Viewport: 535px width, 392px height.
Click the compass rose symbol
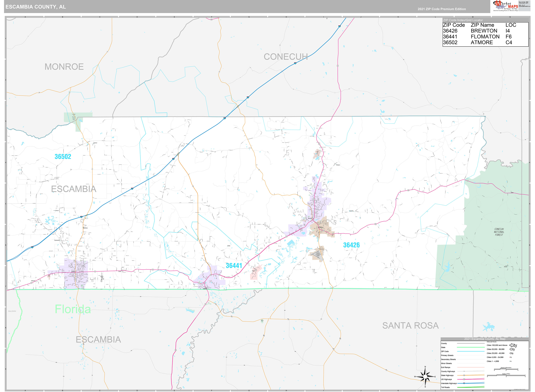tap(425, 377)
